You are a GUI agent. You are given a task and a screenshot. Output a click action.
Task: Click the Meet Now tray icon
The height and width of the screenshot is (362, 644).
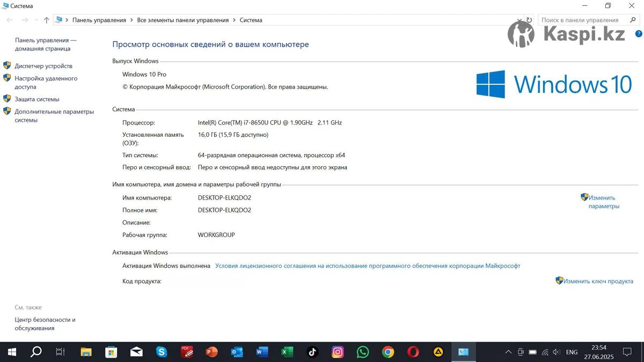click(x=521, y=352)
